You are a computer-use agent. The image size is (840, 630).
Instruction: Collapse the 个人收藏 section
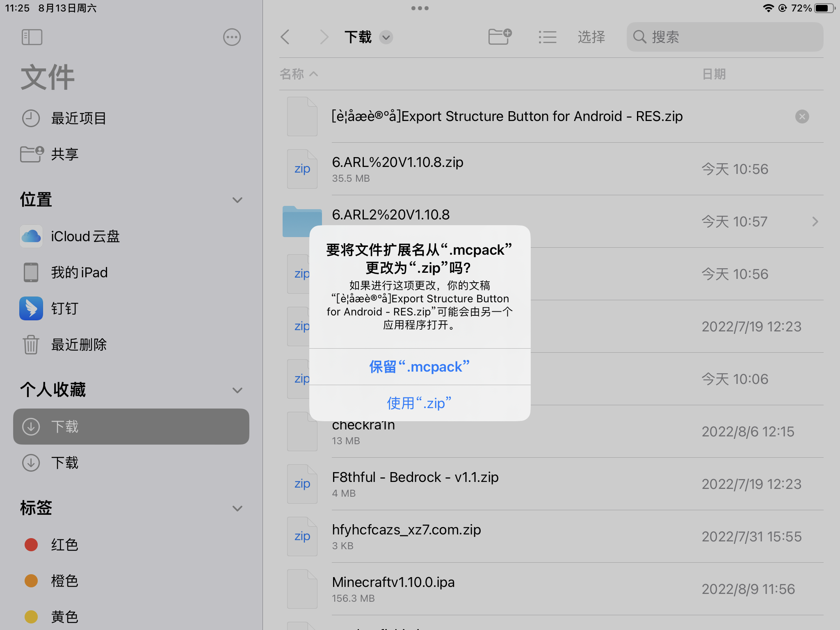click(237, 390)
